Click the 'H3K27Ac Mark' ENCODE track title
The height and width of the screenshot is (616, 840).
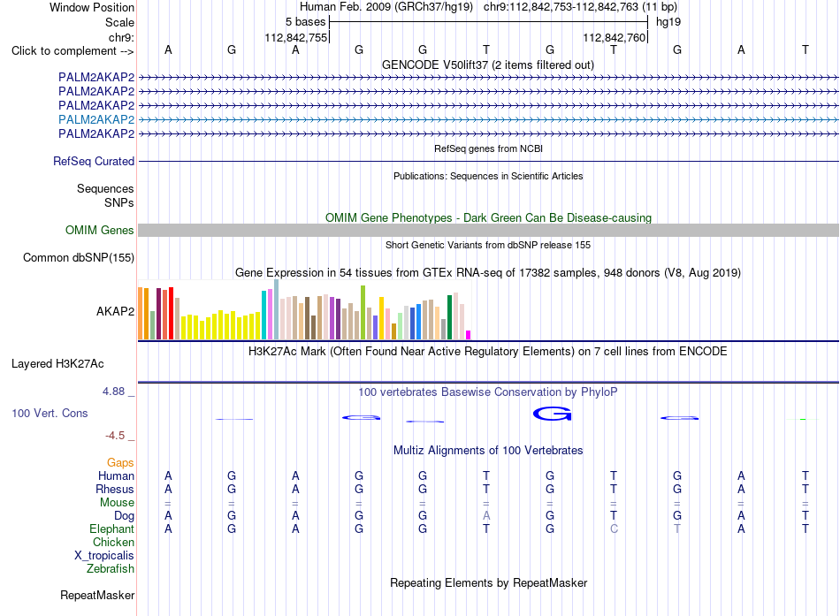point(488,352)
